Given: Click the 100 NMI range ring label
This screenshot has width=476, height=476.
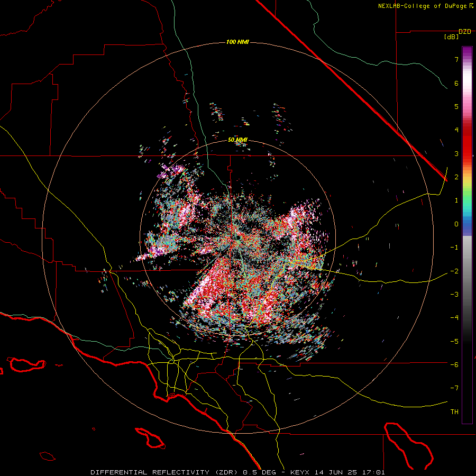Looking at the screenshot, I should pos(237,42).
